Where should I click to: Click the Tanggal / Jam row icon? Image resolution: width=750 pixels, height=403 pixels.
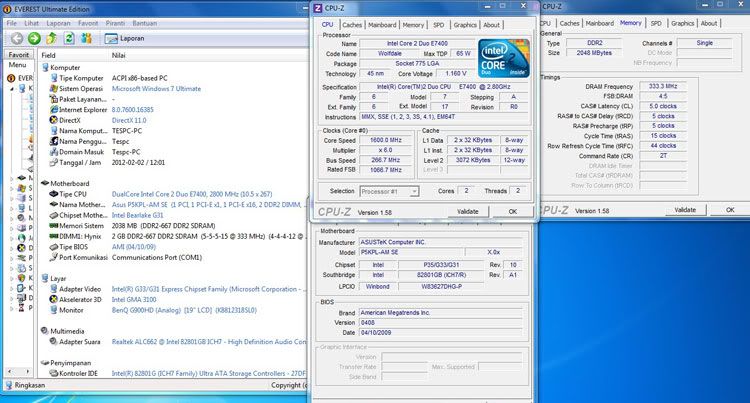point(54,162)
